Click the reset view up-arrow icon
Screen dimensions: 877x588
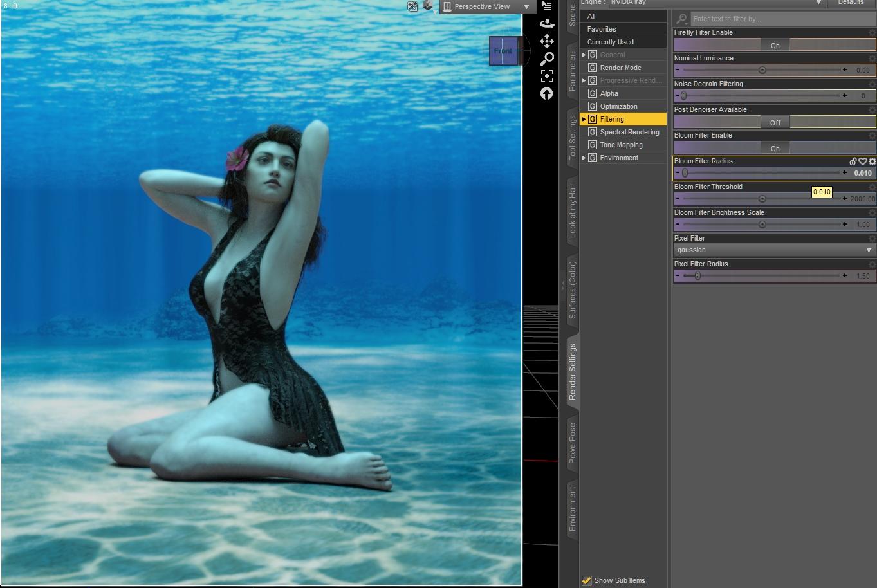547,93
